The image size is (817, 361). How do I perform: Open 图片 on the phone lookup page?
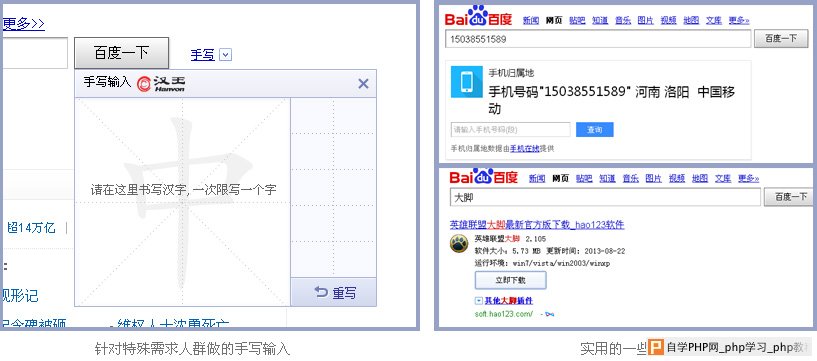(645, 20)
